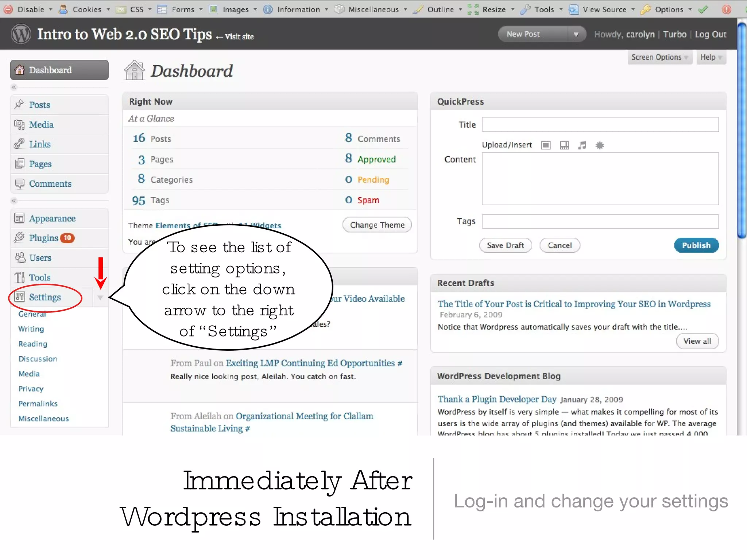This screenshot has width=747, height=560.
Task: Click the add audio music note icon
Action: (x=582, y=145)
